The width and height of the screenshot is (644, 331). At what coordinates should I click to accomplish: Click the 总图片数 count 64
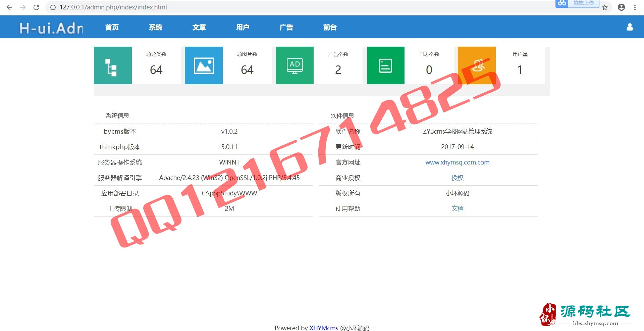point(247,70)
